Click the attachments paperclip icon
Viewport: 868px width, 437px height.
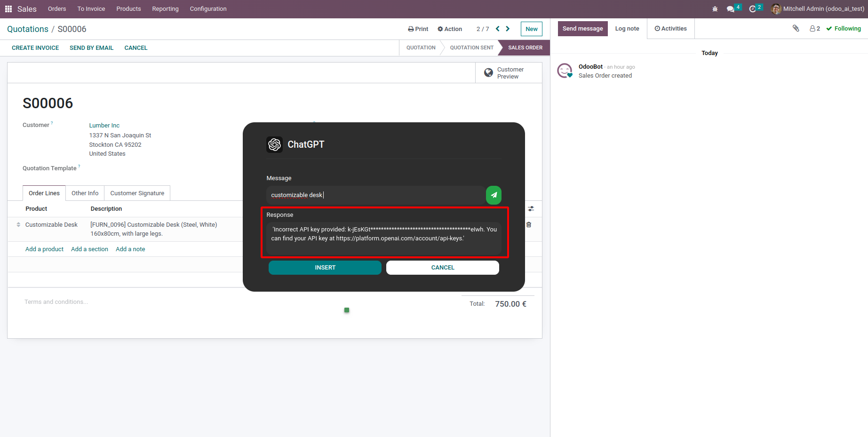pos(796,29)
